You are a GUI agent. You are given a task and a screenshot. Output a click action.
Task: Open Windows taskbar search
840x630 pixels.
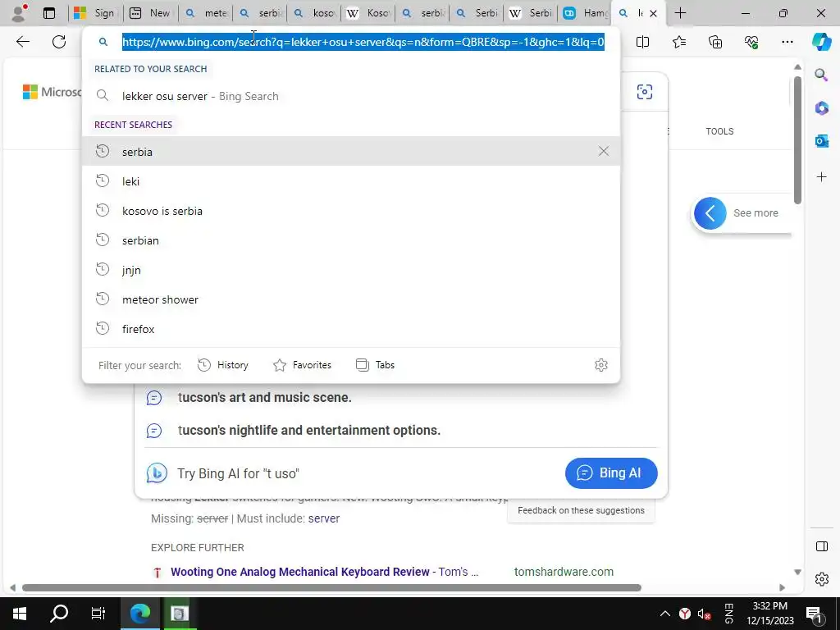(59, 614)
